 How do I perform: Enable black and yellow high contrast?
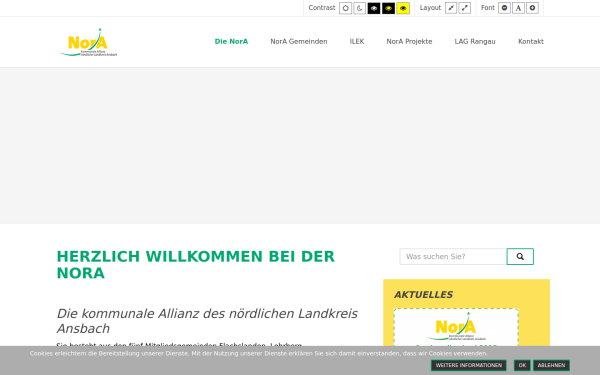click(x=388, y=8)
